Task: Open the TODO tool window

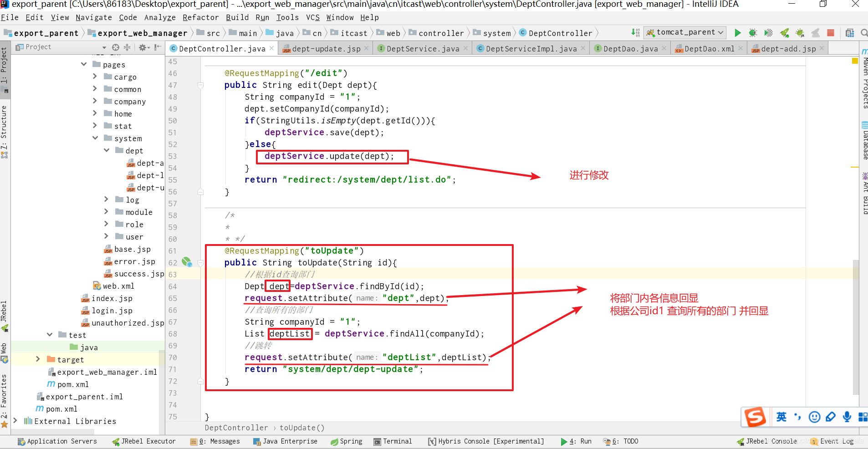Action: pos(621,441)
